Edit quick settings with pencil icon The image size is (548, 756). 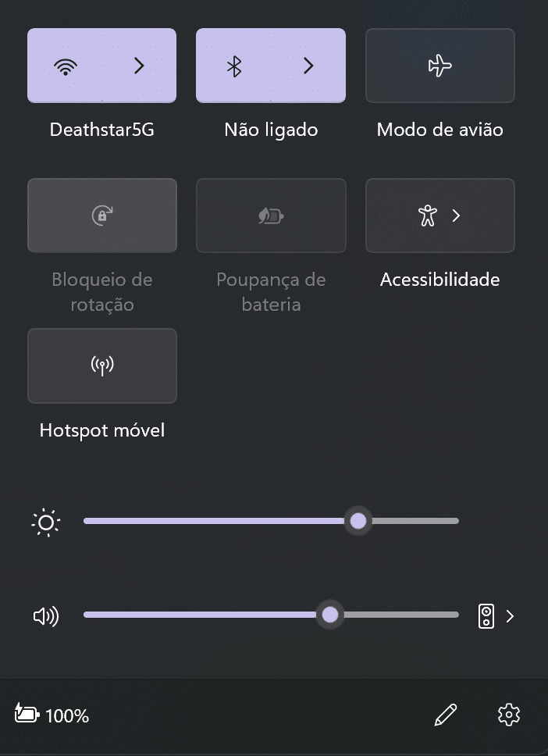(x=446, y=714)
